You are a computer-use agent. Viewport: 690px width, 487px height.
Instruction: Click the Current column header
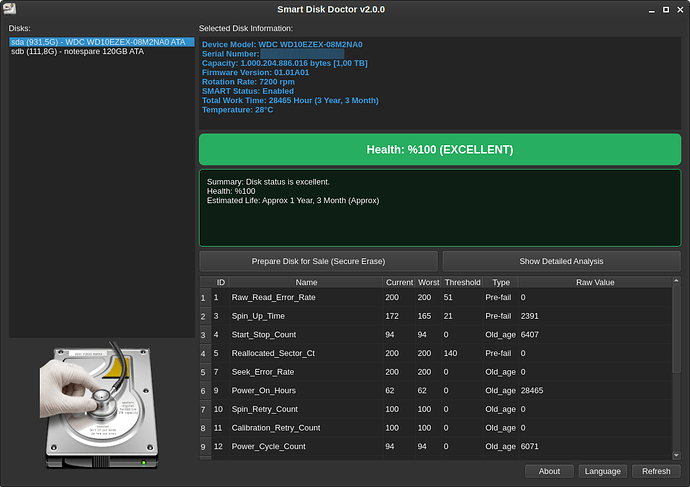pos(398,283)
